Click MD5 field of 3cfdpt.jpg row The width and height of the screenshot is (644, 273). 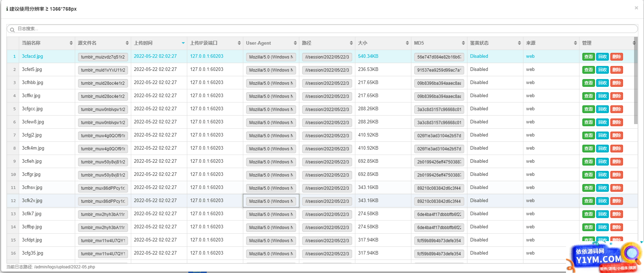[439, 240]
